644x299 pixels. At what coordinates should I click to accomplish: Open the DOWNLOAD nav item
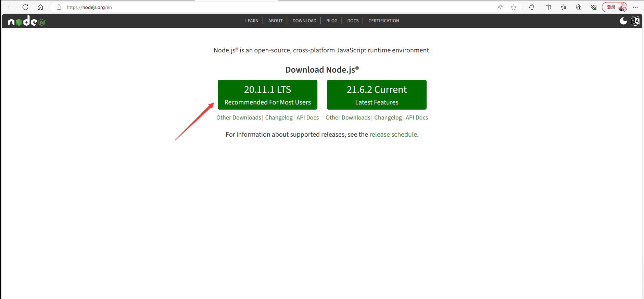pos(304,21)
